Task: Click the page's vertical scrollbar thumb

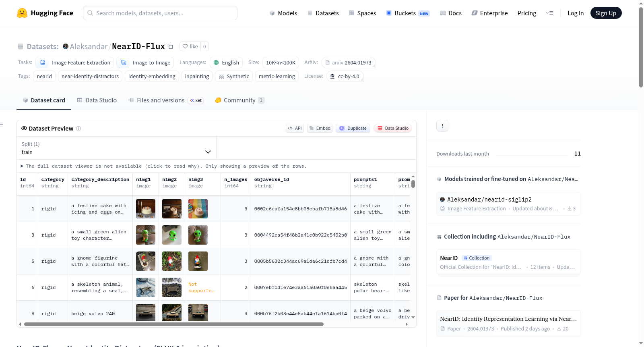Action: pos(641,47)
